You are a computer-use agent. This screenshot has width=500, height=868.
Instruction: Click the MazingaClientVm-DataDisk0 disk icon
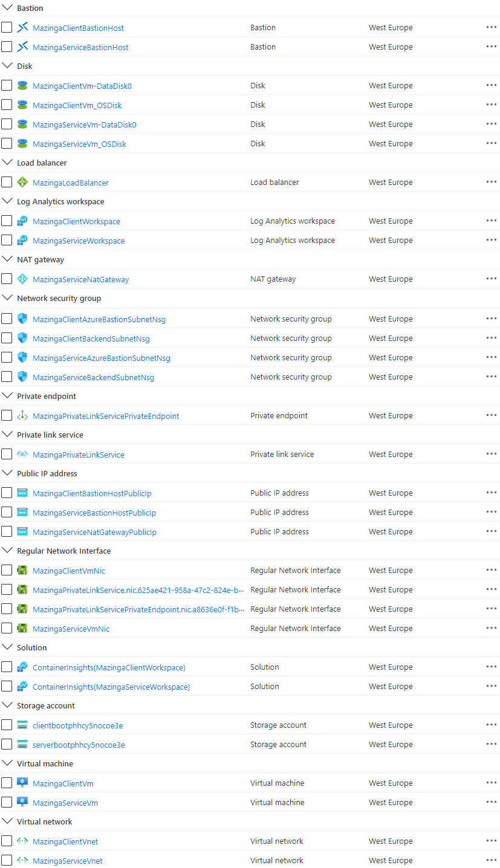coord(22,86)
